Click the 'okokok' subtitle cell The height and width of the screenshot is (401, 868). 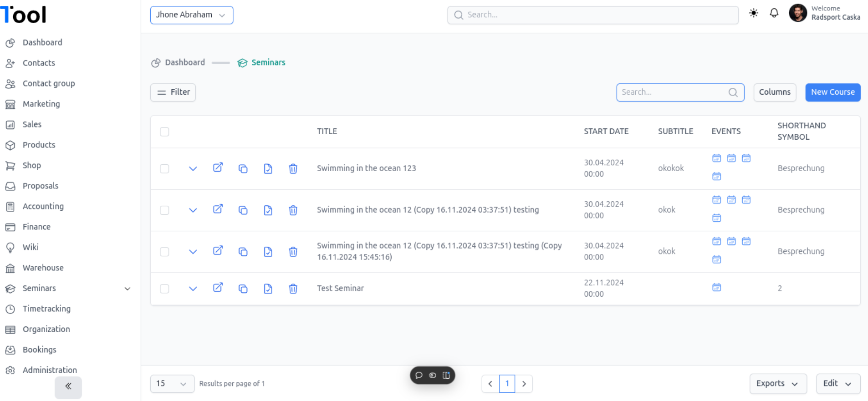coord(671,168)
